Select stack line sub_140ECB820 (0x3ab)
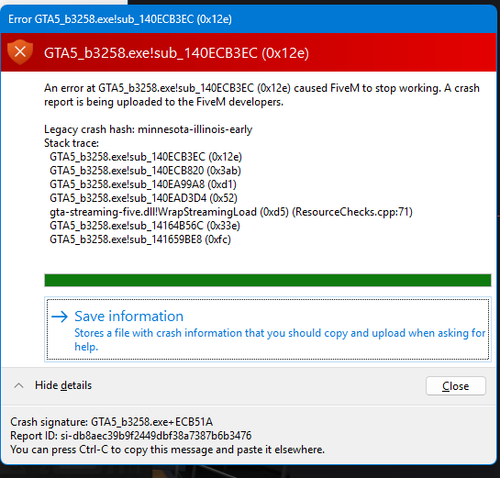 pos(145,171)
